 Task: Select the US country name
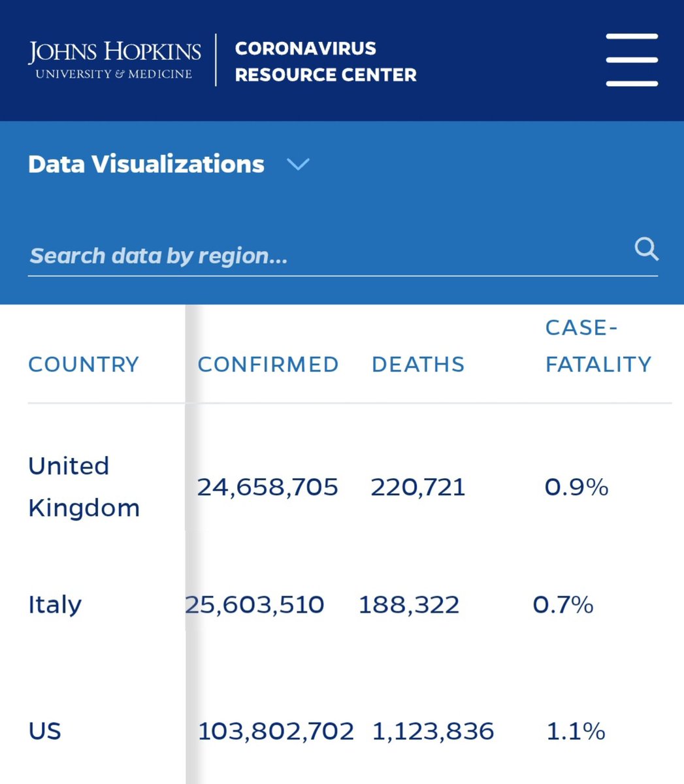[x=44, y=730]
